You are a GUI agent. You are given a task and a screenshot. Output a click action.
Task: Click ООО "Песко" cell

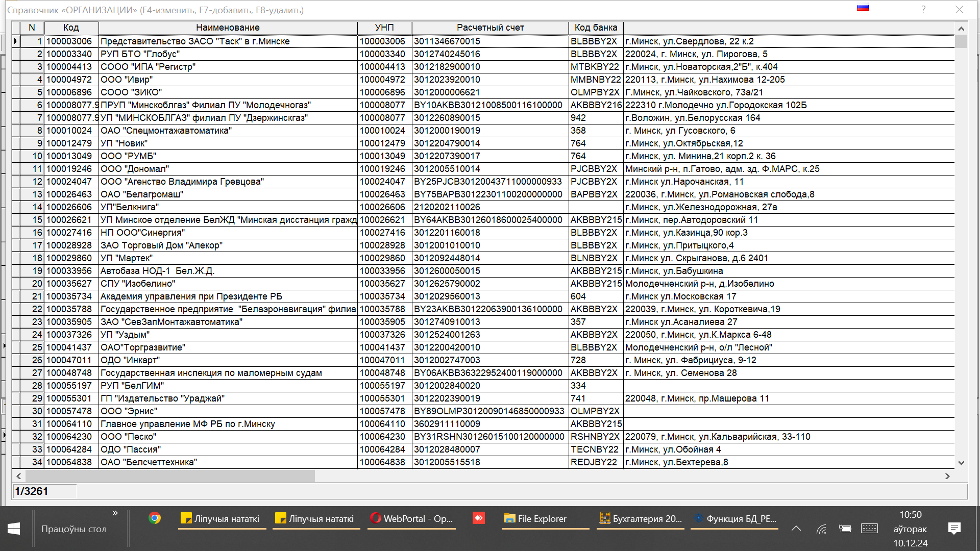228,437
